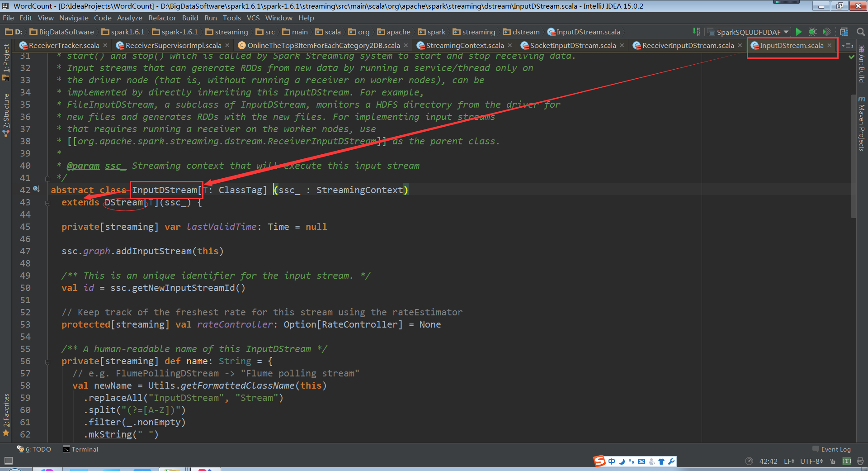Viewport: 868px width, 471px height.
Task: Start debugging with the bug icon
Action: pyautogui.click(x=812, y=32)
